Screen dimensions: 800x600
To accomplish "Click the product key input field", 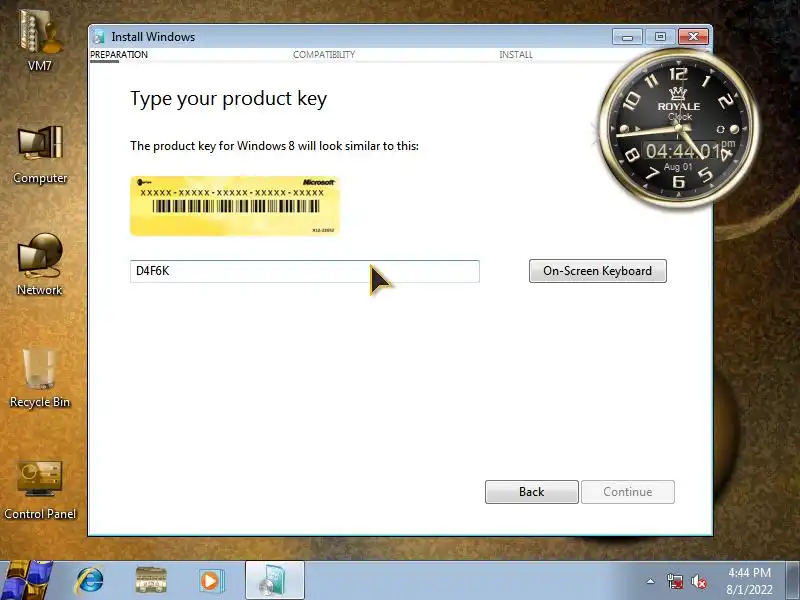I will (305, 271).
